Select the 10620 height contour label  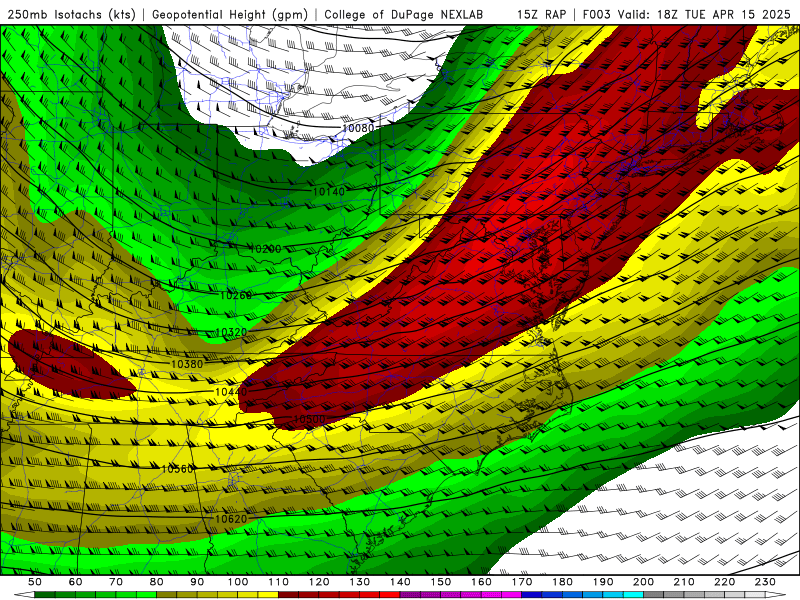pos(231,519)
